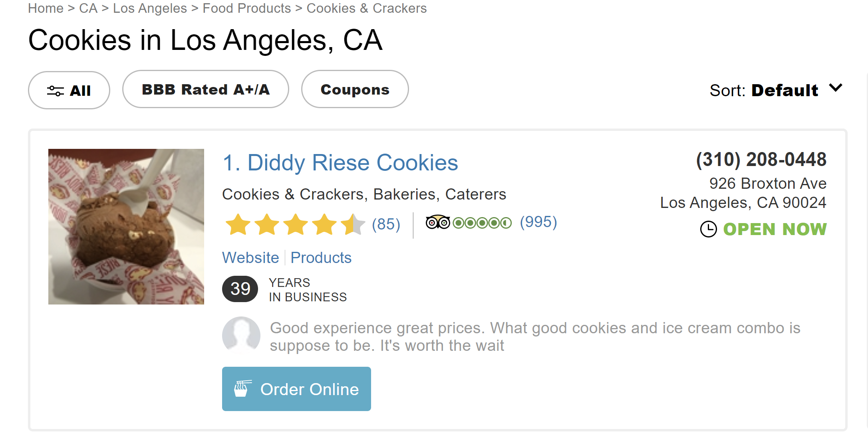The image size is (868, 437).
Task: Click the green TripAdvisor rating bubbles
Action: (482, 223)
